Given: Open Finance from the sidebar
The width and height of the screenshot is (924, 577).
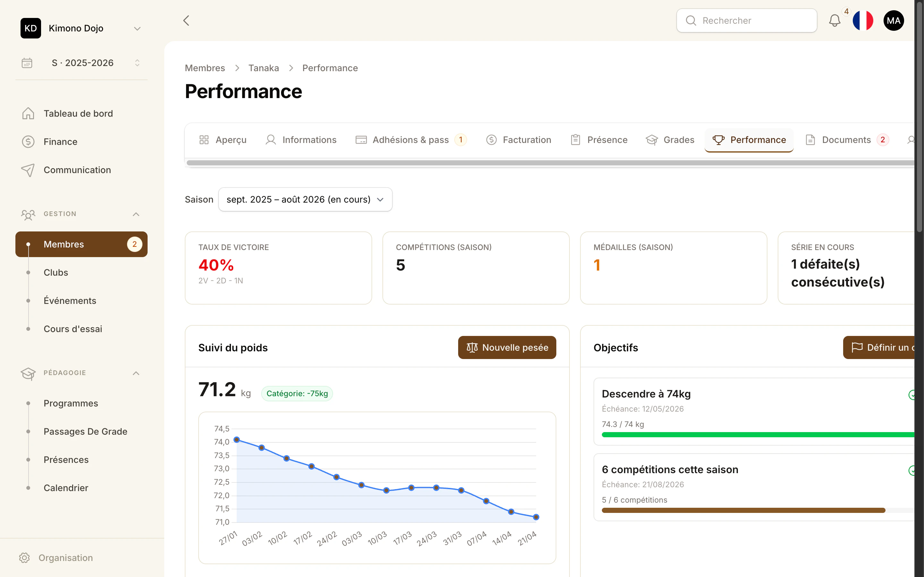Looking at the screenshot, I should (x=60, y=142).
